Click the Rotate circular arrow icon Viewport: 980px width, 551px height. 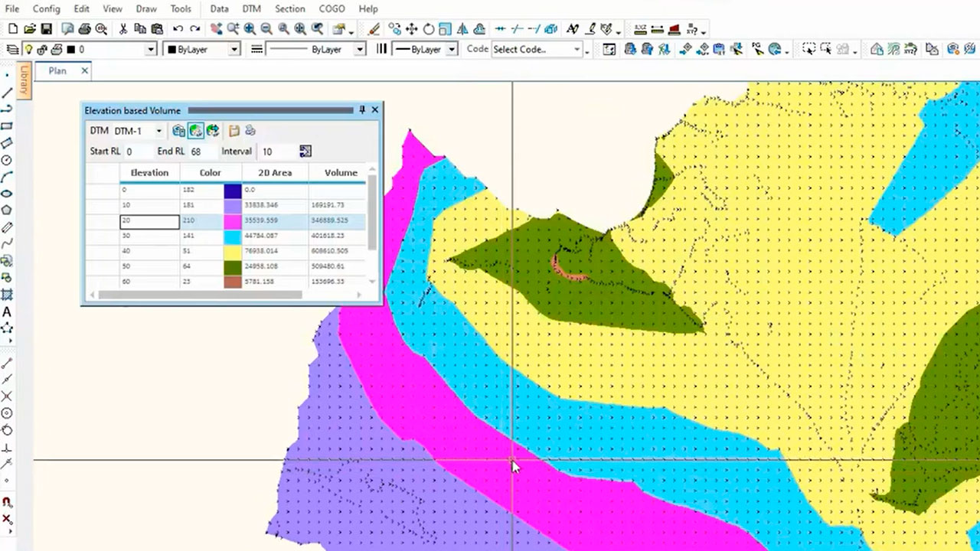[429, 29]
